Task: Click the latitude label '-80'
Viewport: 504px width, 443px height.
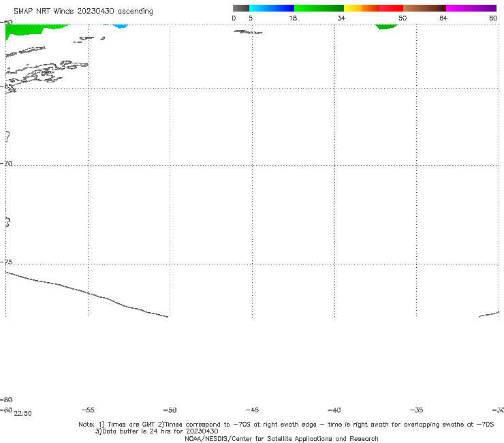Action: click(6, 400)
